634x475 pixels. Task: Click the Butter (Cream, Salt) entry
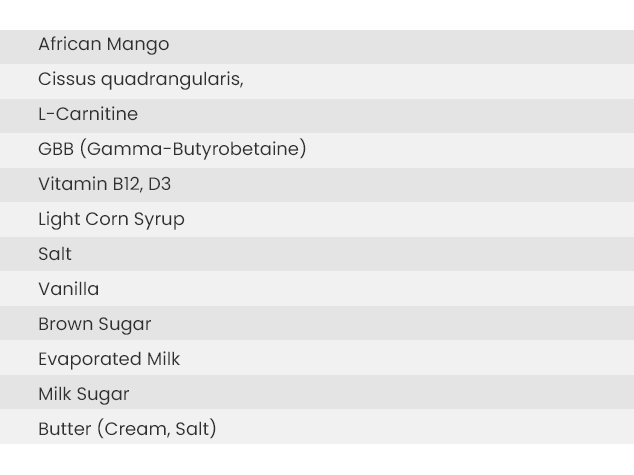[x=317, y=427]
